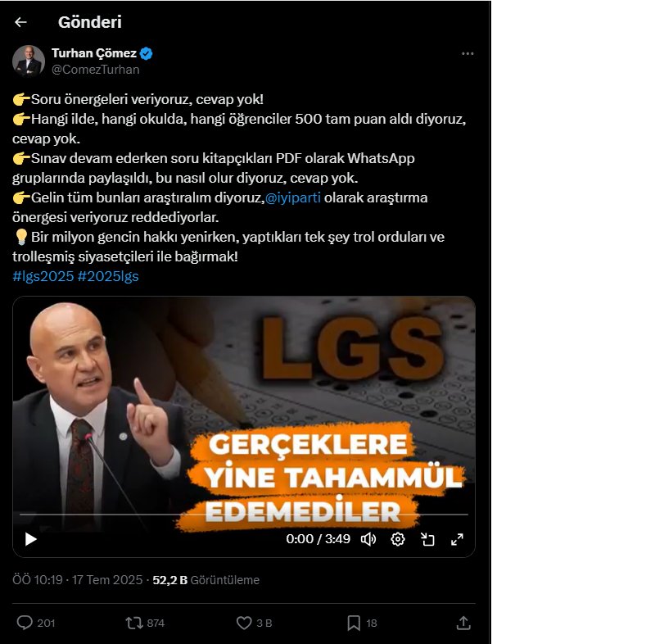Click the blue verified badge
Image resolution: width=655 pixels, height=644 pixels.
147,53
